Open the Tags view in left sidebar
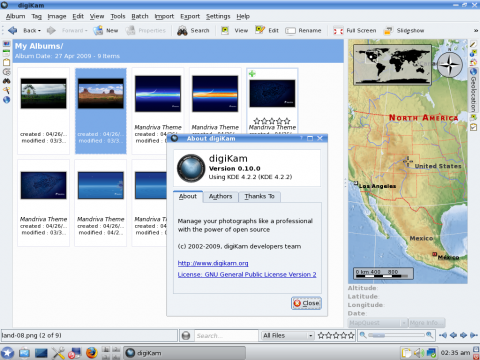This screenshot has width=480, height=360. pyautogui.click(x=6, y=62)
